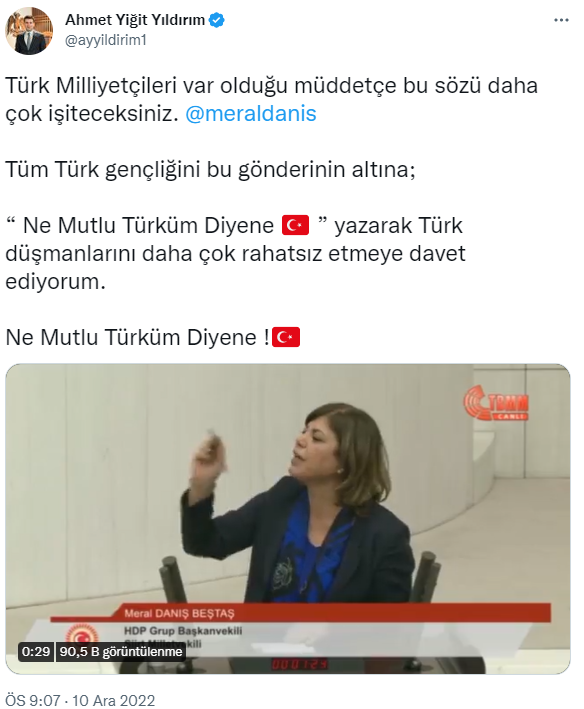Open the three-dot more options menu

click(x=561, y=20)
